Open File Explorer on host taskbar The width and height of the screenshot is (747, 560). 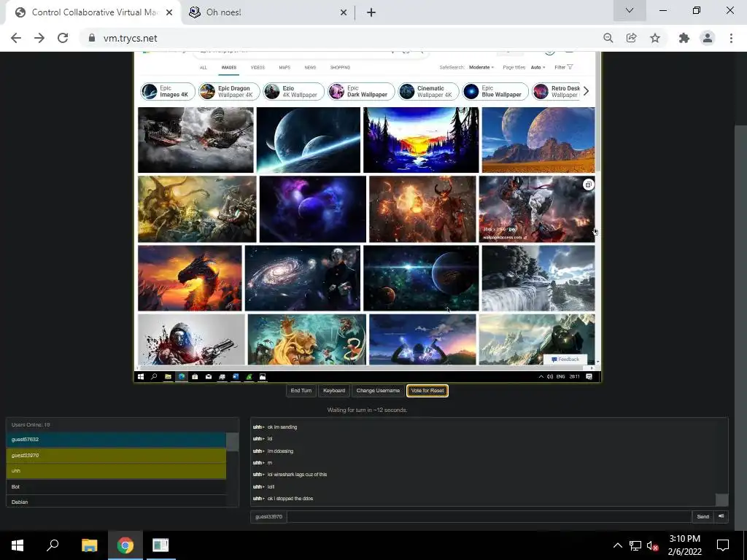pyautogui.click(x=89, y=545)
